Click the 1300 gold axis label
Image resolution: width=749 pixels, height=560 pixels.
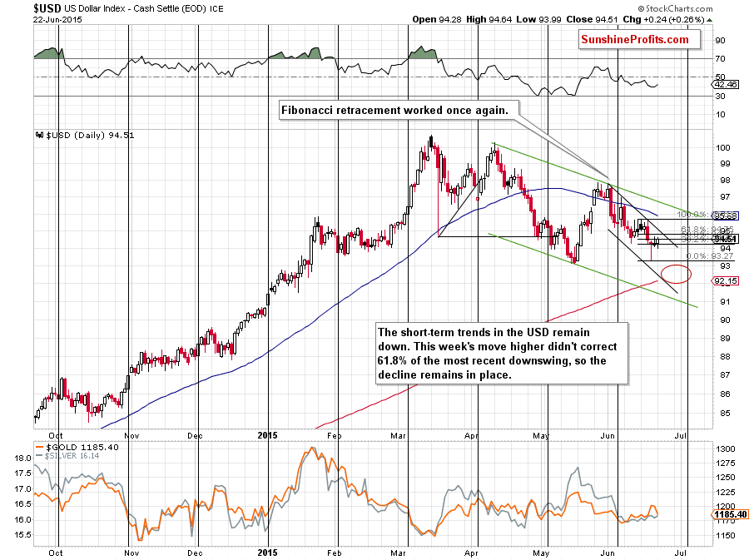pyautogui.click(x=725, y=448)
